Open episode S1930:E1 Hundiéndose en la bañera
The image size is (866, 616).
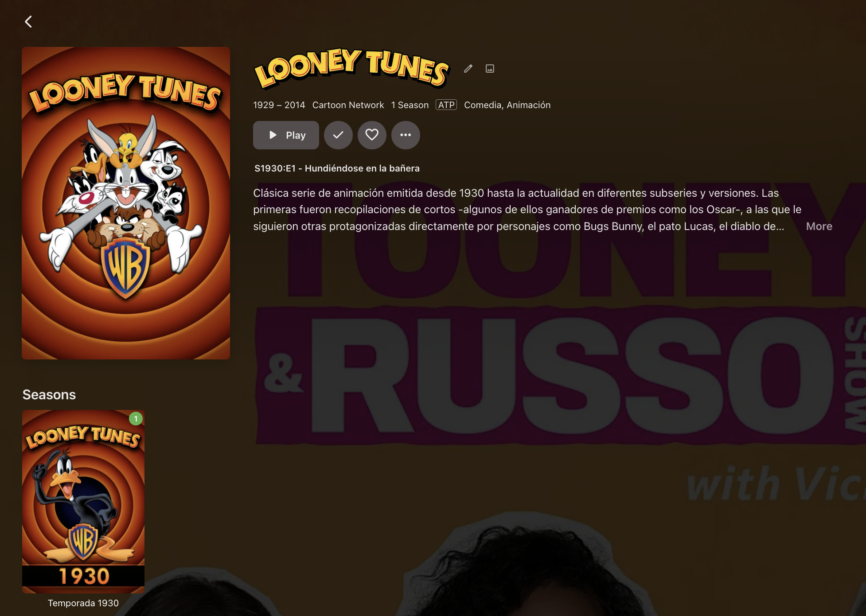[337, 168]
